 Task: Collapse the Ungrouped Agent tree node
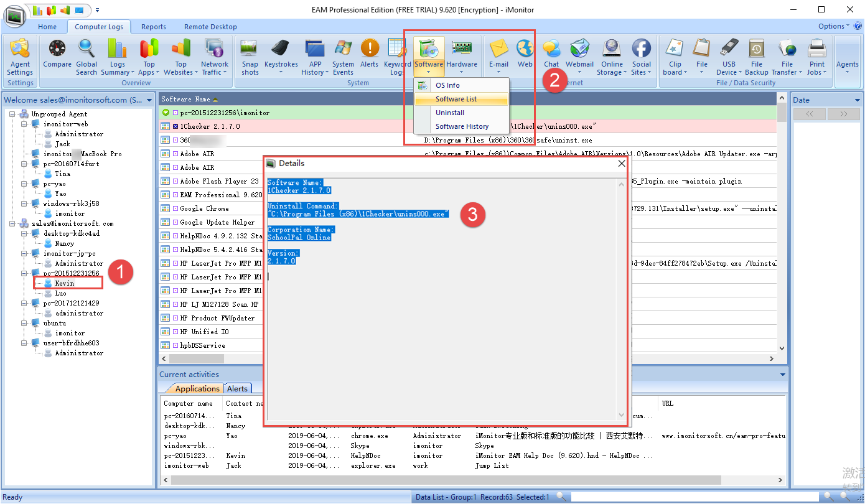click(14, 114)
